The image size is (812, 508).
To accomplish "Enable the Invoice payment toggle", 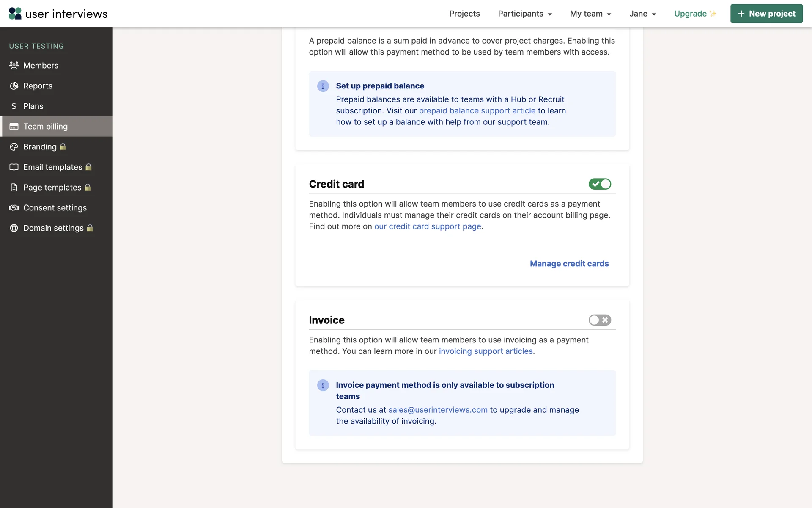I will pos(599,320).
